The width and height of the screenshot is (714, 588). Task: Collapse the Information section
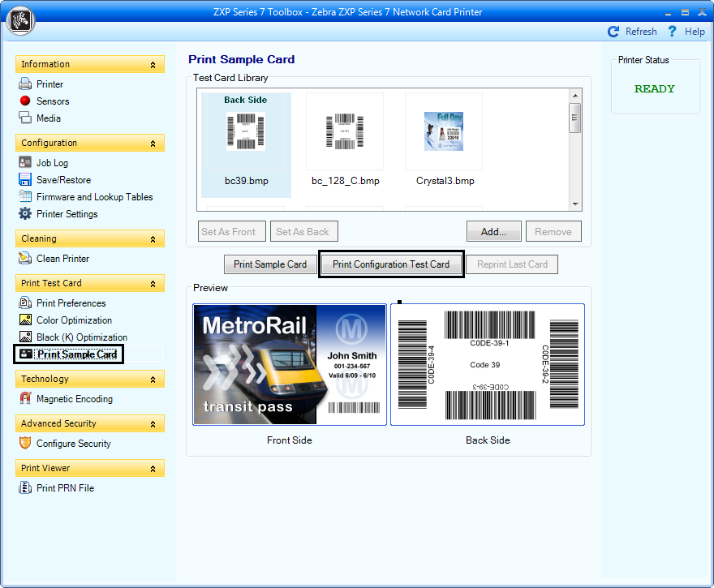pyautogui.click(x=153, y=65)
